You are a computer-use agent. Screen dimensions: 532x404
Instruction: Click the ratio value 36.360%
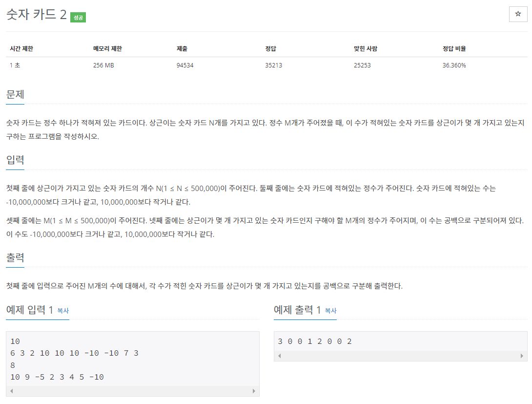tap(454, 65)
